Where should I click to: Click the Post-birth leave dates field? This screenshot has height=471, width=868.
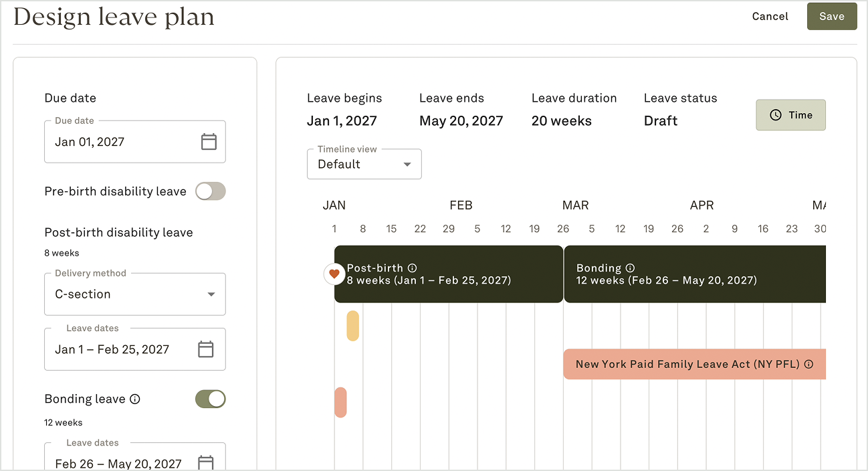(x=135, y=349)
